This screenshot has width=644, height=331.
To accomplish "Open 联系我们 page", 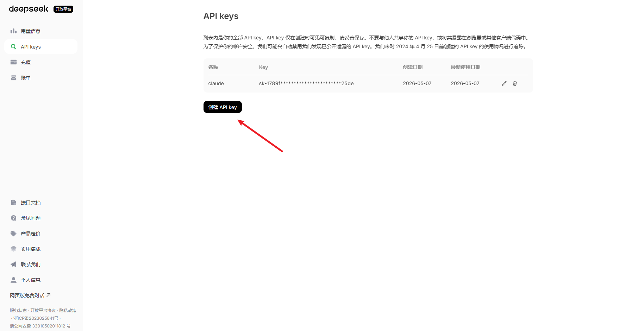I will tap(41, 265).
